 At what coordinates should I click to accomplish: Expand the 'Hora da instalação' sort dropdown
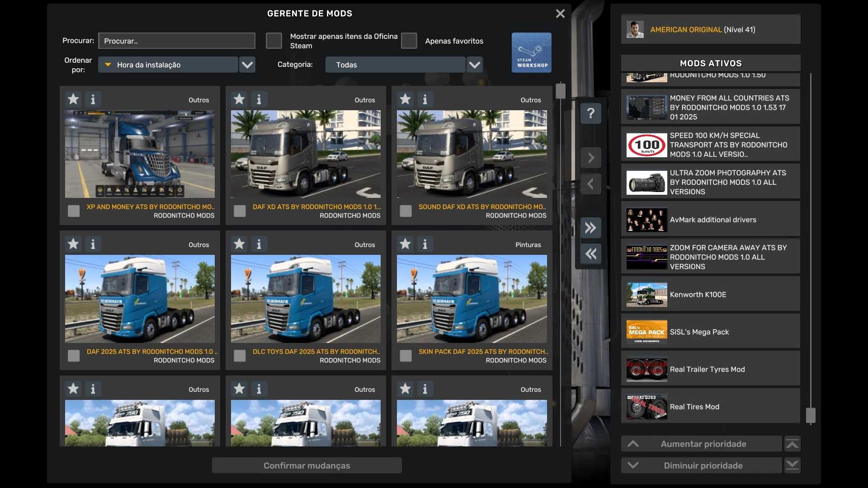pyautogui.click(x=247, y=65)
